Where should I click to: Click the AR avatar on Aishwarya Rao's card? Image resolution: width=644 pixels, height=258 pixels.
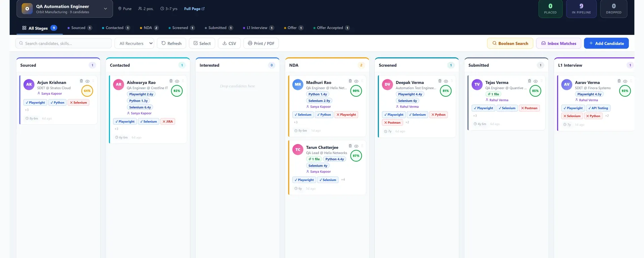point(119,84)
